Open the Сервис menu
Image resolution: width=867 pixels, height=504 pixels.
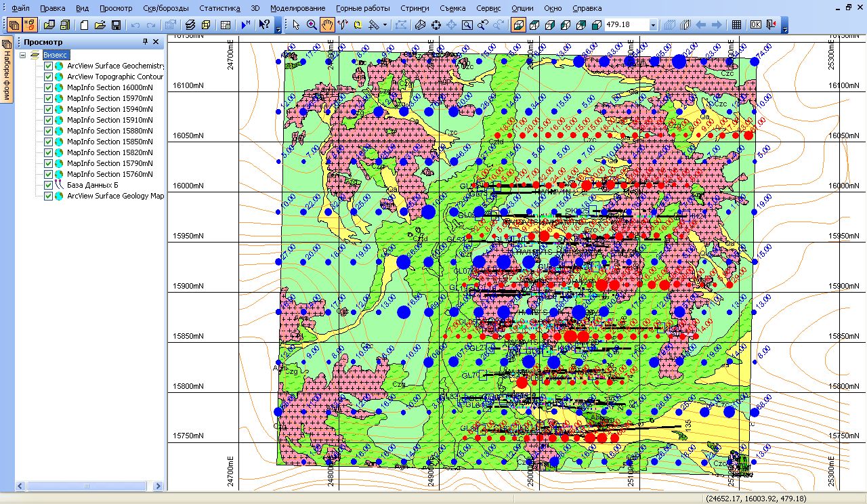(x=488, y=8)
